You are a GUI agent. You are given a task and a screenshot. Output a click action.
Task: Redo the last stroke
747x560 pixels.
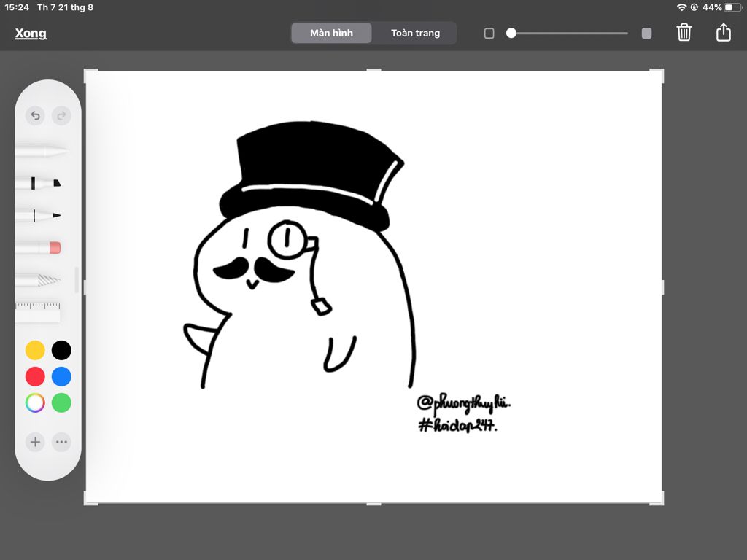click(61, 115)
